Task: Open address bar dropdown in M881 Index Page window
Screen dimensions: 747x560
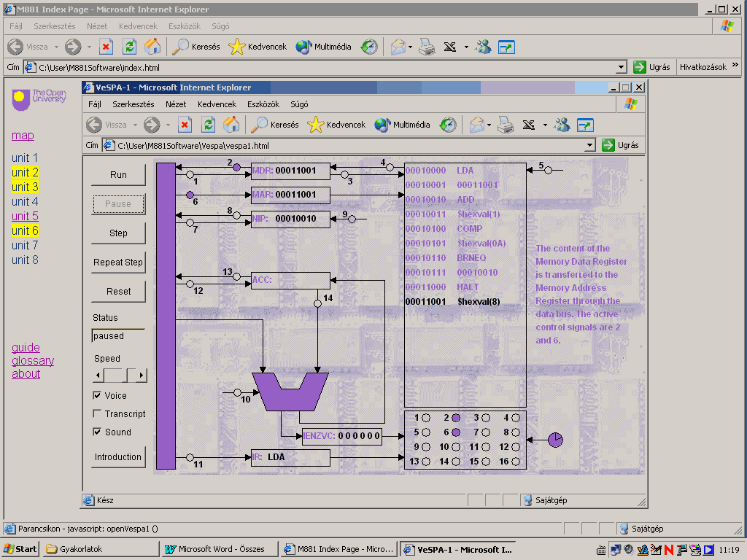Action: tap(621, 68)
